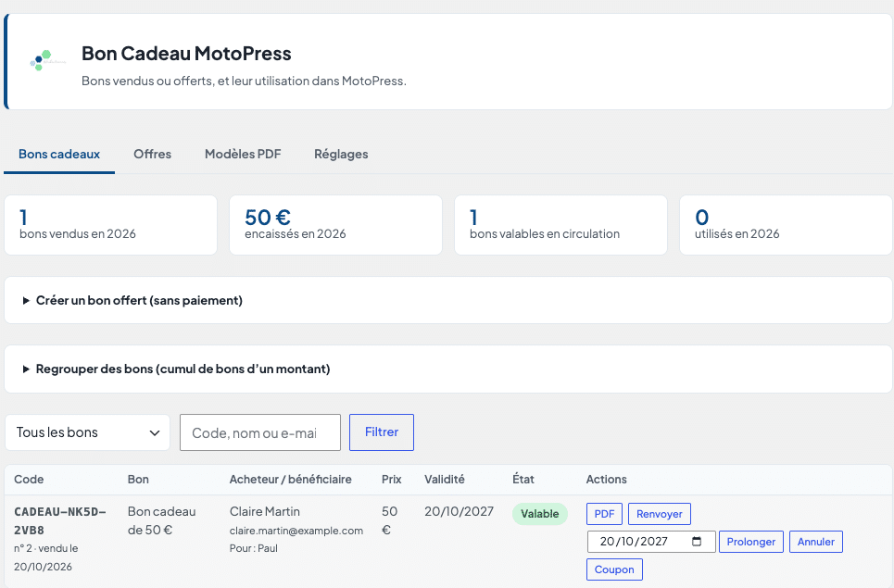Click the buyer name Claire Martin
This screenshot has width=894, height=588.
click(x=265, y=512)
